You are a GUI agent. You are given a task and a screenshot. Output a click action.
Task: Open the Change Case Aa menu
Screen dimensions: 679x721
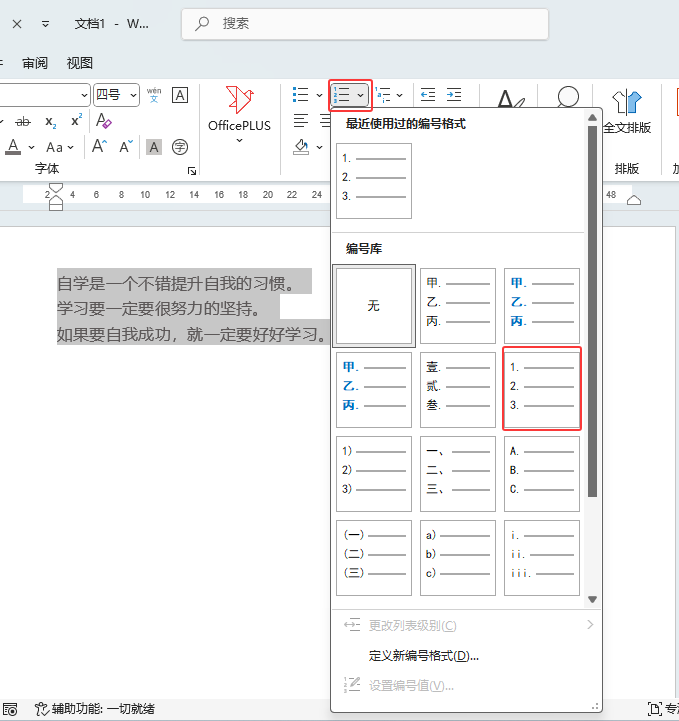tap(60, 148)
